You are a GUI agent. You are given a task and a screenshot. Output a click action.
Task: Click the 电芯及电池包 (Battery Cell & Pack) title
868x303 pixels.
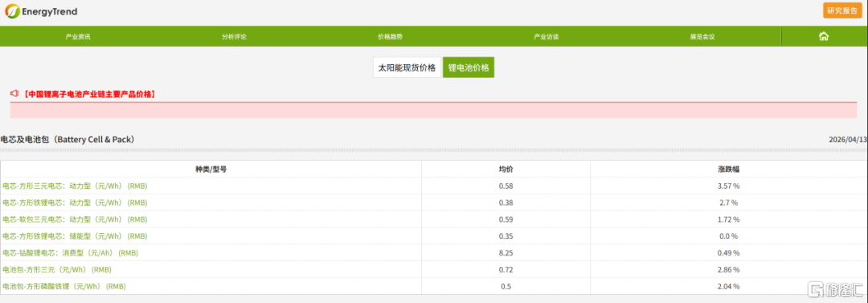(68, 140)
